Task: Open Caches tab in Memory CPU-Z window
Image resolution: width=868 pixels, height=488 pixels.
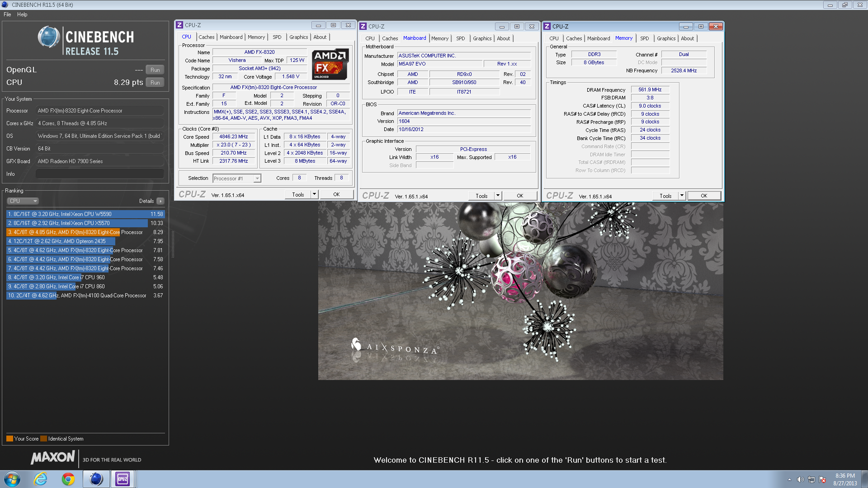Action: (574, 38)
